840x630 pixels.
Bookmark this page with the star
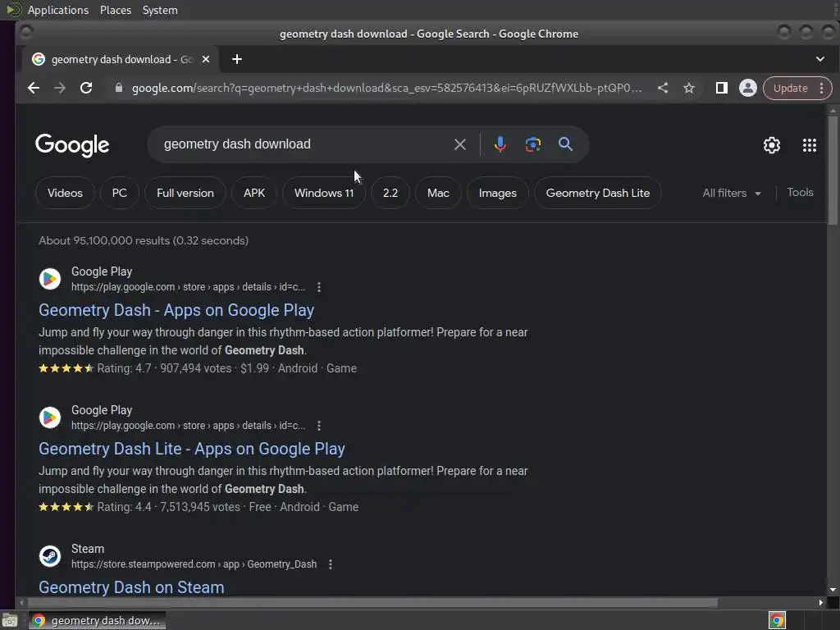point(689,88)
